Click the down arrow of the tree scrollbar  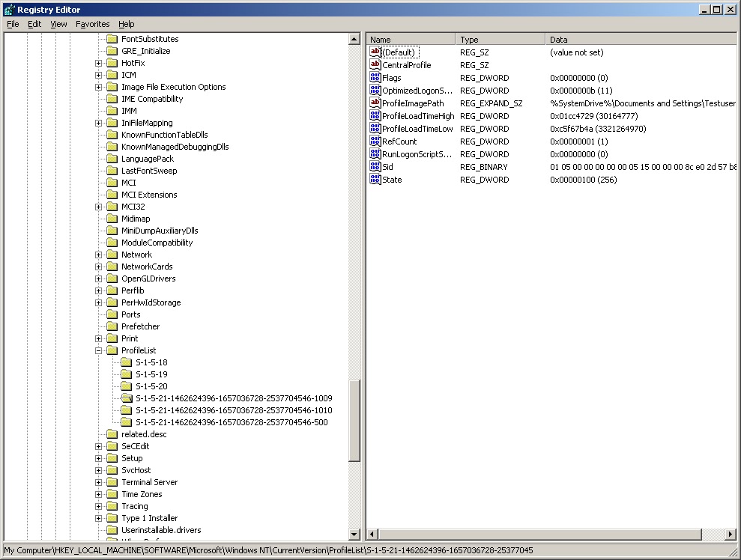pyautogui.click(x=355, y=535)
